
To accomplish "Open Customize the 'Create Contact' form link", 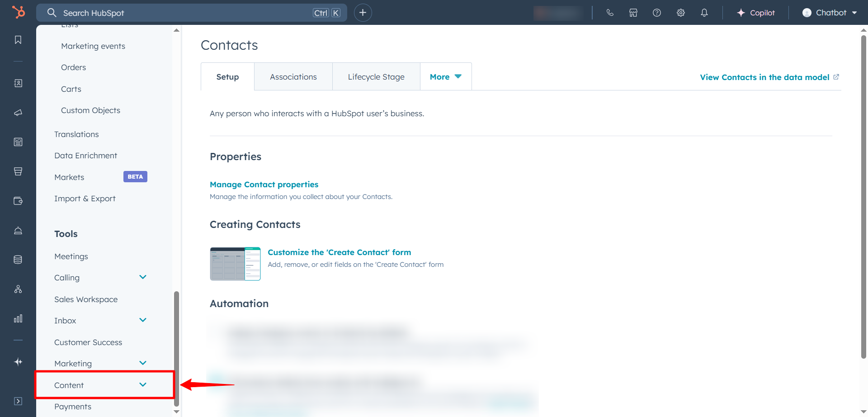I will point(340,252).
